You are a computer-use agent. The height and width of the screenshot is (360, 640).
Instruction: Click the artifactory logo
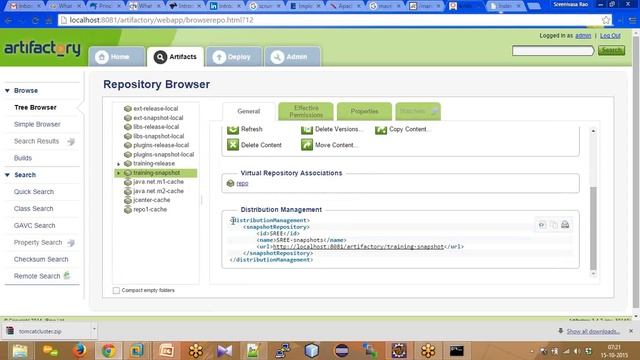42,49
